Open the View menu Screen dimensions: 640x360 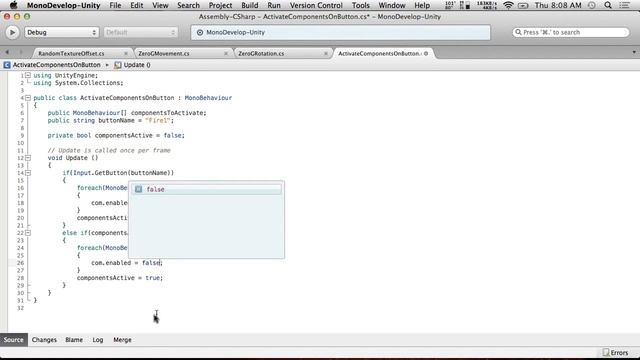click(x=160, y=5)
